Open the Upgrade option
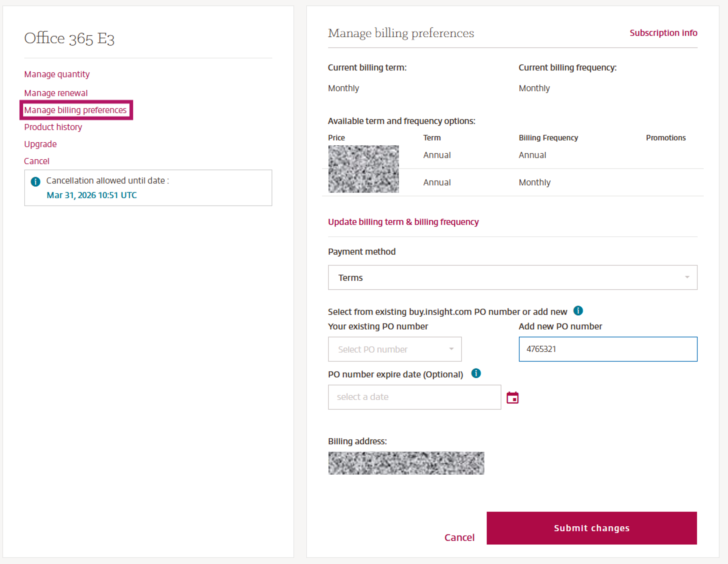 (x=40, y=144)
